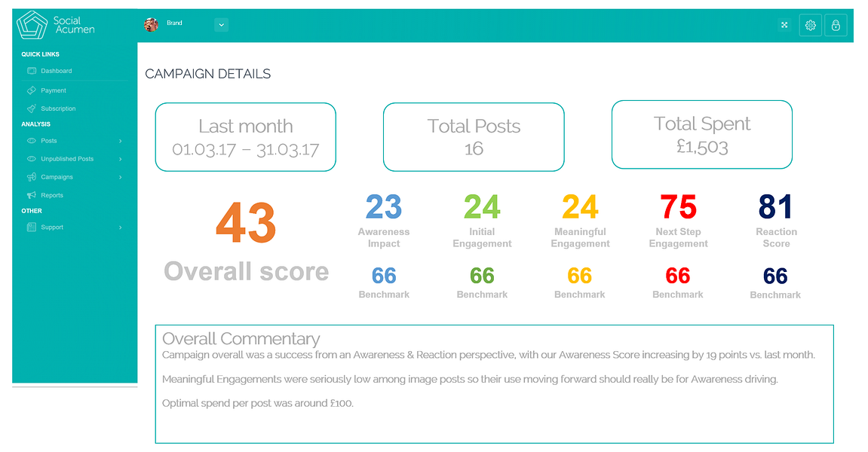Click the Next Step Engagement score 75
Screen dimensions: 868x452
pyautogui.click(x=678, y=207)
